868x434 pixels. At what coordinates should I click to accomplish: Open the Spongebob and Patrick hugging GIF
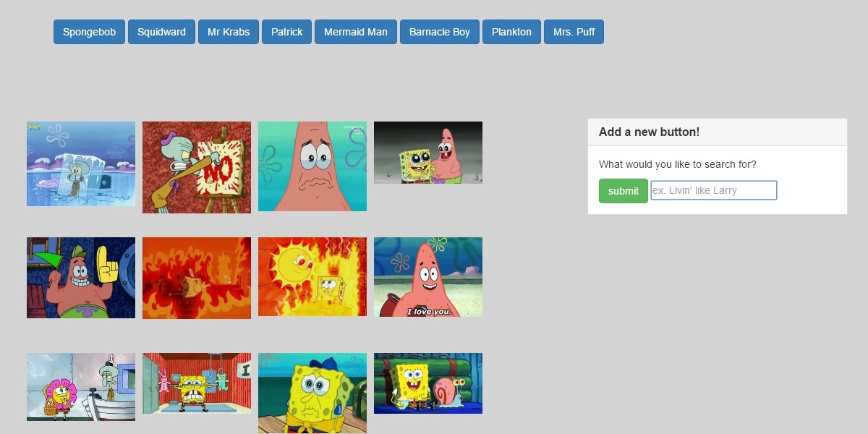[427, 153]
